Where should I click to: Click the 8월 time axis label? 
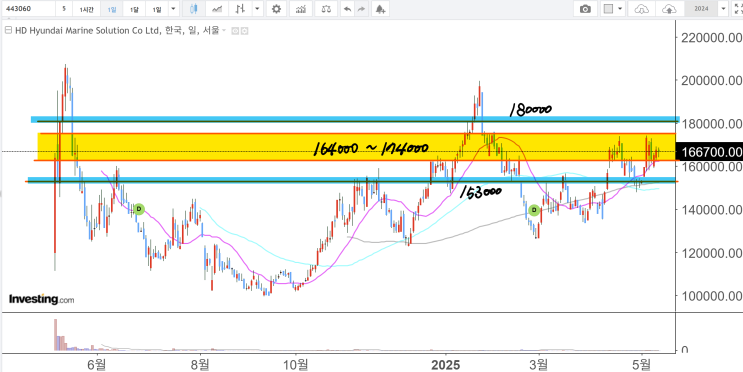[x=200, y=365]
